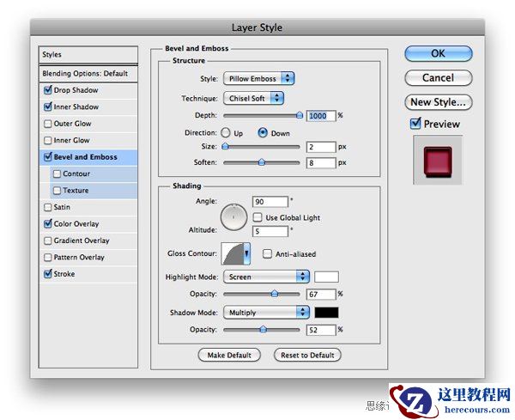The height and width of the screenshot is (420, 515).
Task: Check the Satin checkbox
Action: point(48,207)
